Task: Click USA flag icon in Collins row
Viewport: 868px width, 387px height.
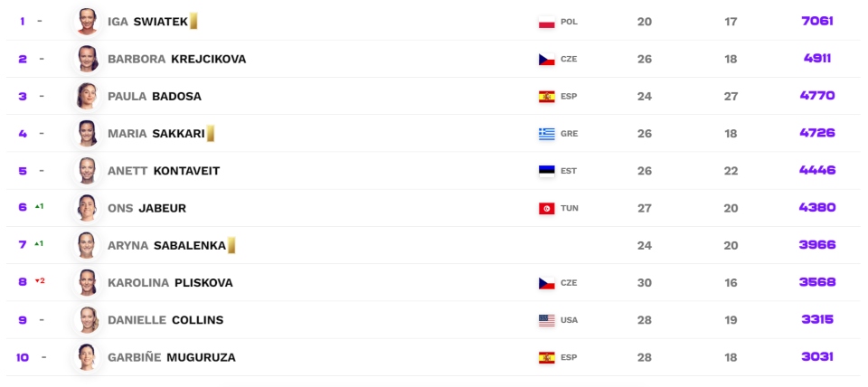Action: click(x=546, y=320)
